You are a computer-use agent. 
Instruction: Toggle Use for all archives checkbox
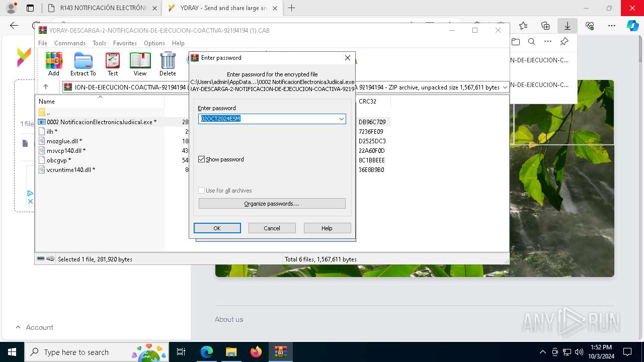[x=201, y=191]
